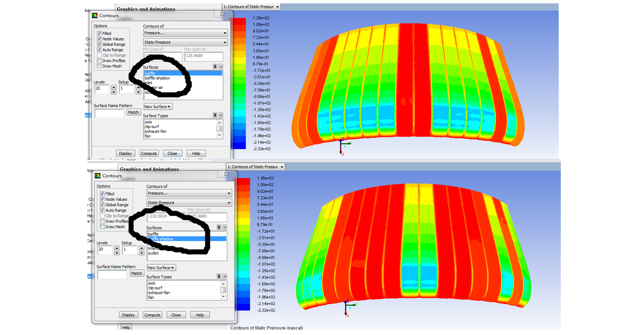Screen dimensions: 644x335
Task: Click the Compute button in top dialog
Action: pos(149,154)
